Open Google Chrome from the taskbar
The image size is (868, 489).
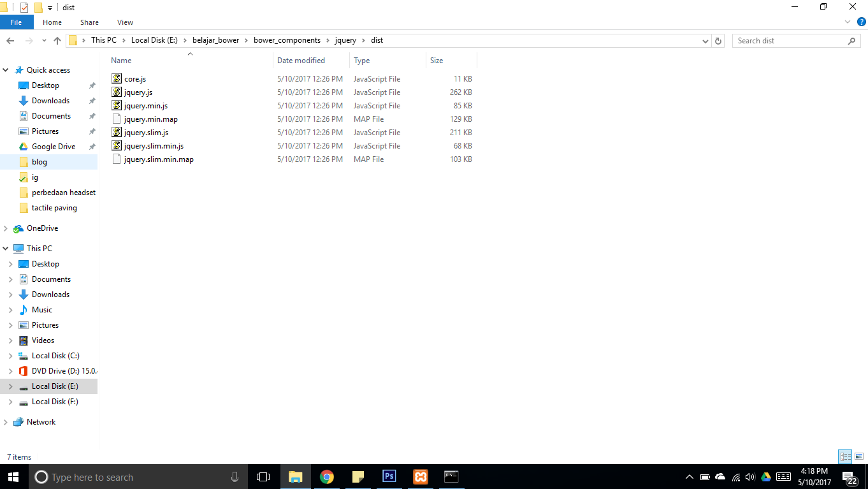[327, 477]
